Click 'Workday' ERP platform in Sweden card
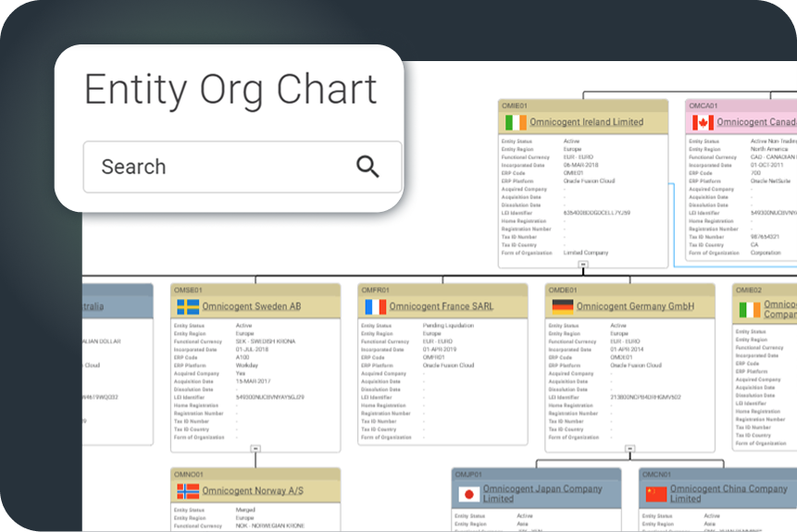The height and width of the screenshot is (532, 797). tap(246, 365)
